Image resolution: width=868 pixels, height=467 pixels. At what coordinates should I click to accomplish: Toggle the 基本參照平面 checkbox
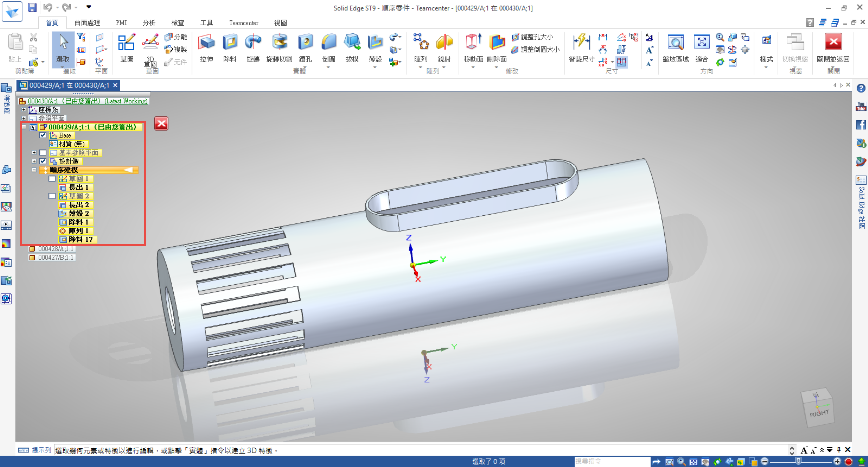43,153
